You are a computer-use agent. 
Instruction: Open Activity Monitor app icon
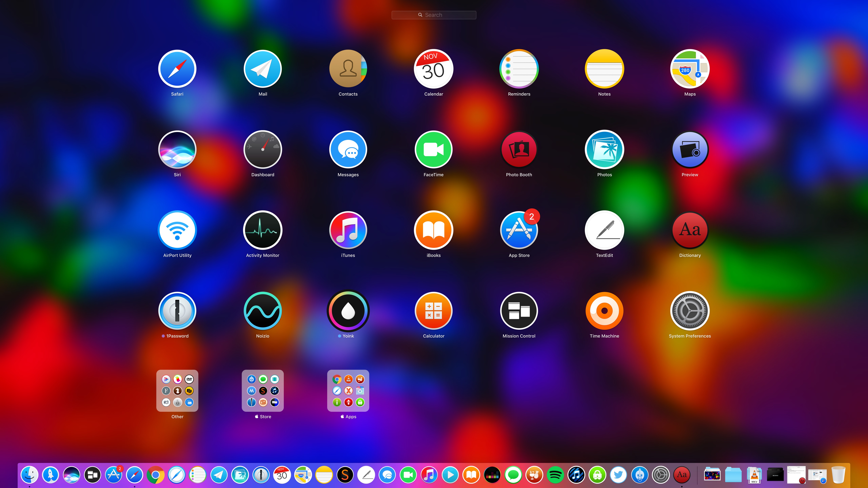(x=262, y=230)
